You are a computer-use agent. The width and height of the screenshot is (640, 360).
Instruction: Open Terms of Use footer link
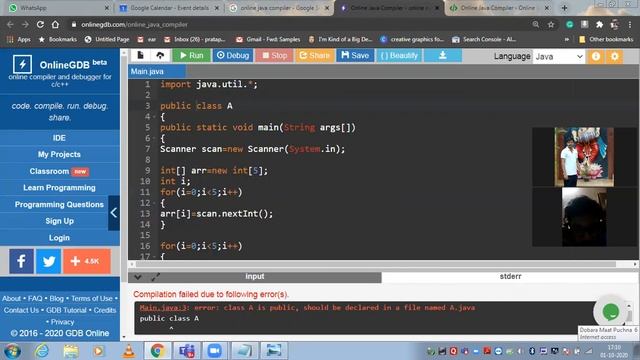(x=92, y=298)
